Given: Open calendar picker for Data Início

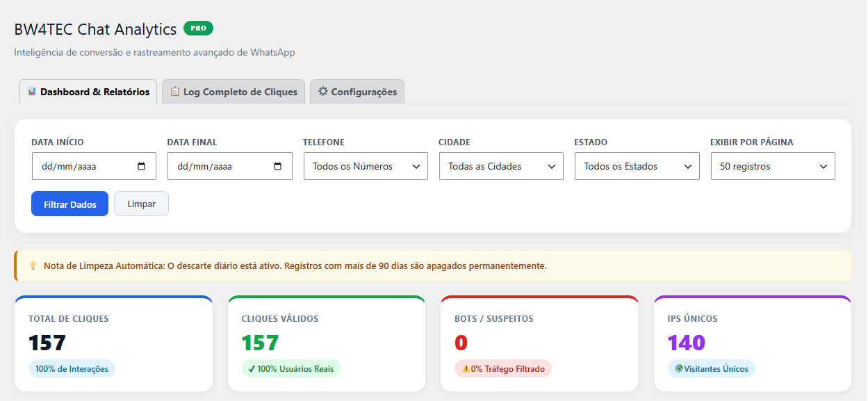Looking at the screenshot, I should point(142,167).
